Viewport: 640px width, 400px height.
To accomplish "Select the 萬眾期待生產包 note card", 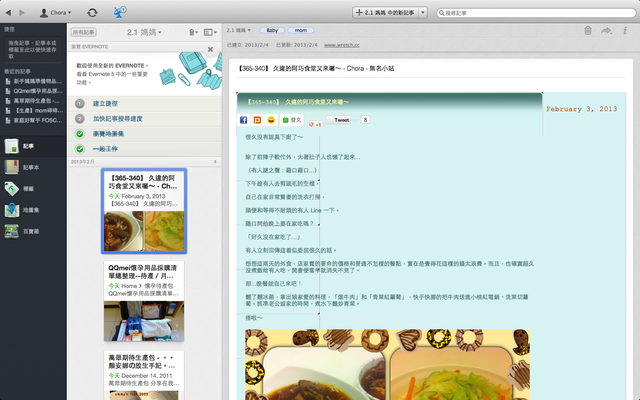I will [x=144, y=376].
